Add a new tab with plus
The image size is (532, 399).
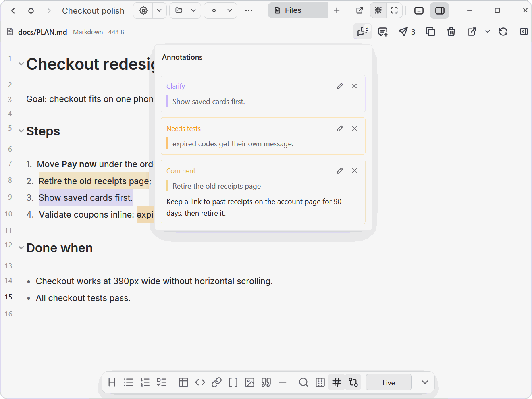[337, 10]
